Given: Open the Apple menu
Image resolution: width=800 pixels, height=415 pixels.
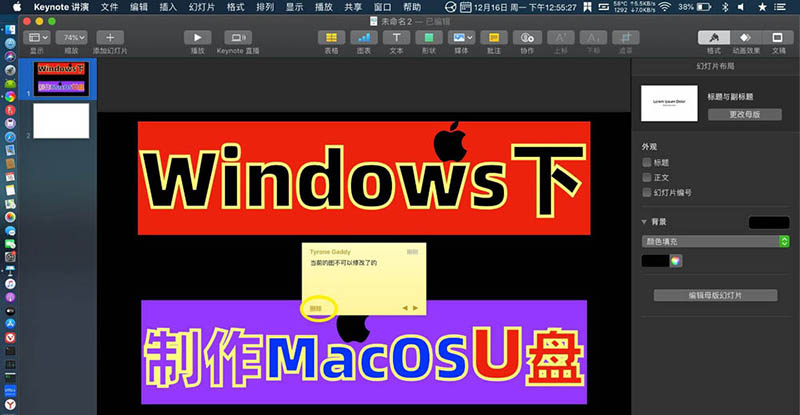Looking at the screenshot, I should [17, 7].
